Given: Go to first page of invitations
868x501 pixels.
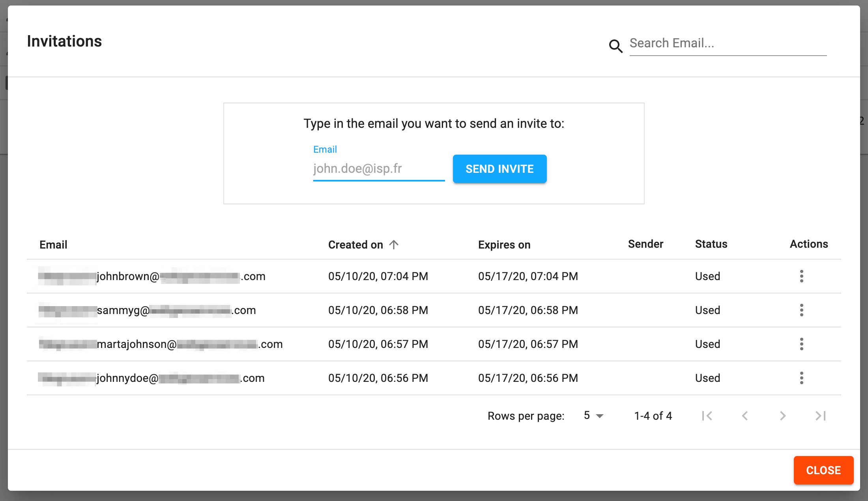Looking at the screenshot, I should coord(707,416).
